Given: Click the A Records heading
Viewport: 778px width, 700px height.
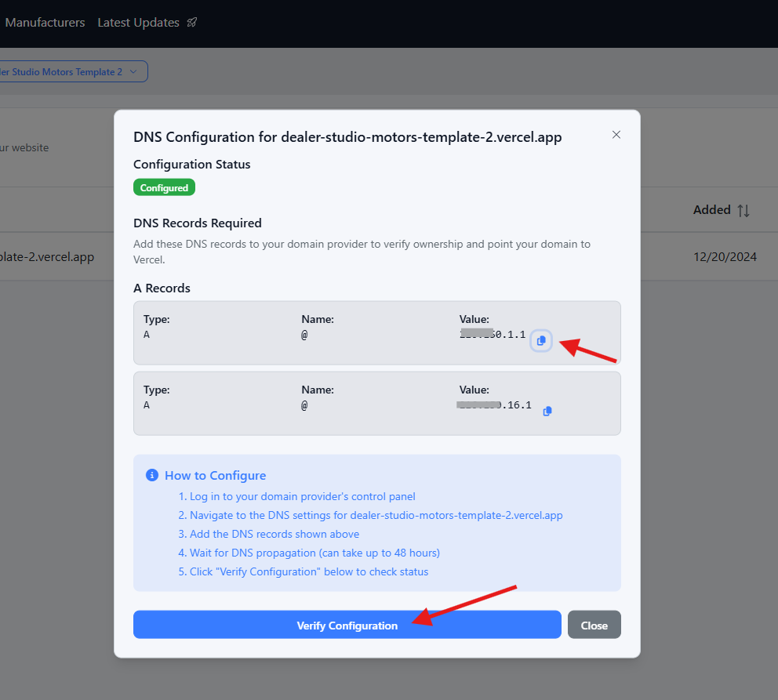Looking at the screenshot, I should pos(162,288).
